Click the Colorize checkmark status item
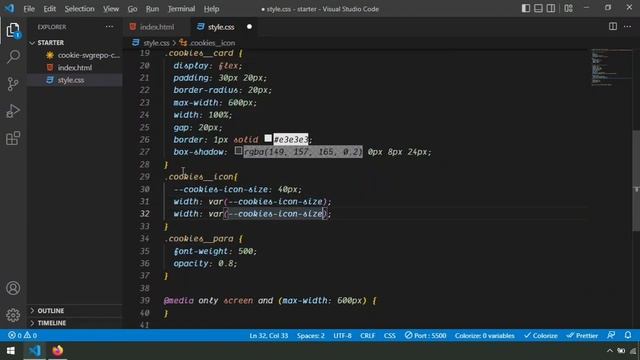 pos(541,336)
